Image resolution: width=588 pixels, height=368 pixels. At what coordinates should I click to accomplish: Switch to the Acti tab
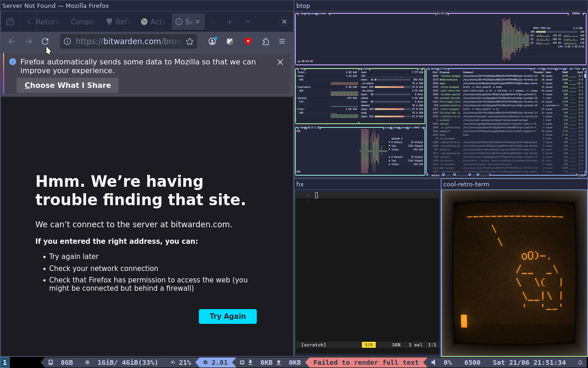point(153,22)
